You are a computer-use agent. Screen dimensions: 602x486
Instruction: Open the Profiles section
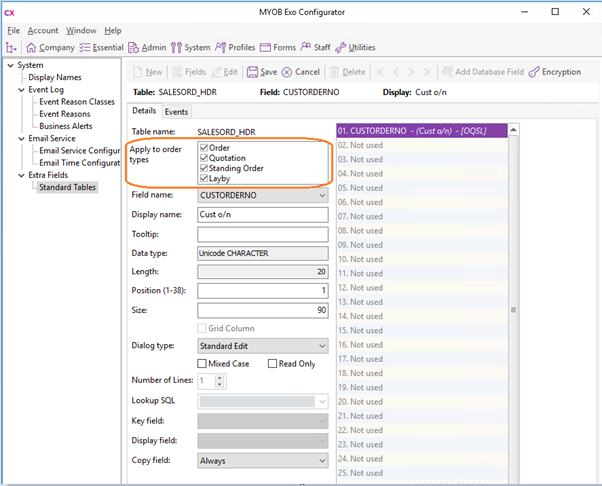tap(235, 48)
